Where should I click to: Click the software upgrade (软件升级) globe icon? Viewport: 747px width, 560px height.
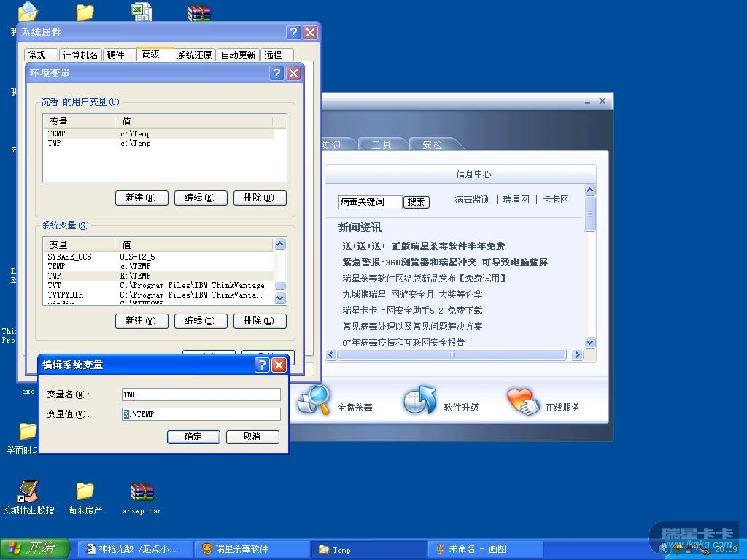[419, 400]
